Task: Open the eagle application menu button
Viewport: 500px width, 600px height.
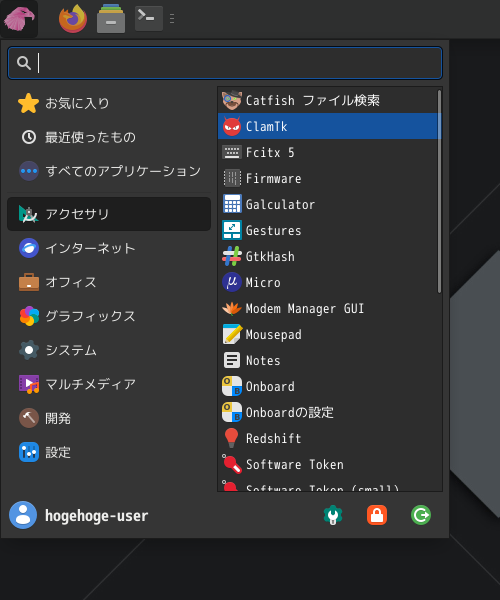Action: [x=19, y=19]
